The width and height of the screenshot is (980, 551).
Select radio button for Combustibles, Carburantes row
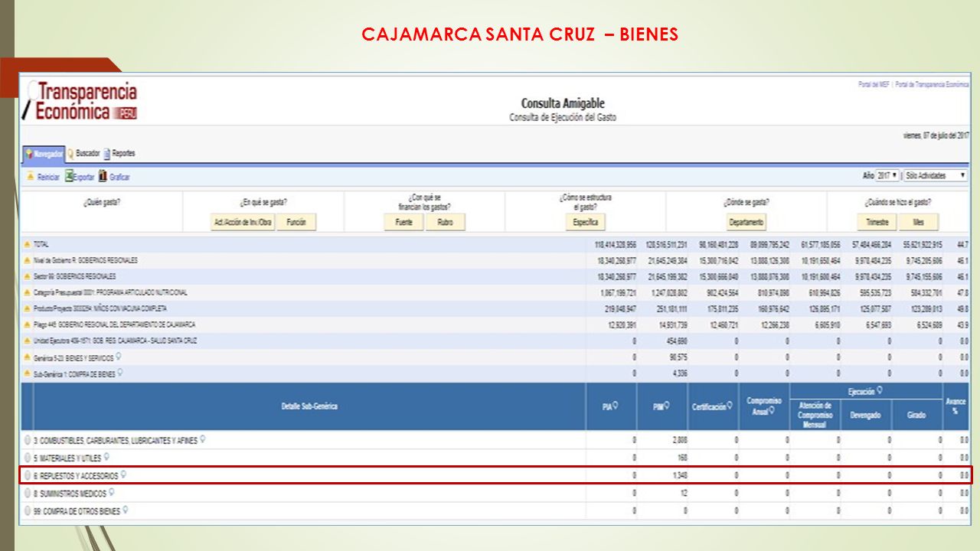click(x=28, y=441)
